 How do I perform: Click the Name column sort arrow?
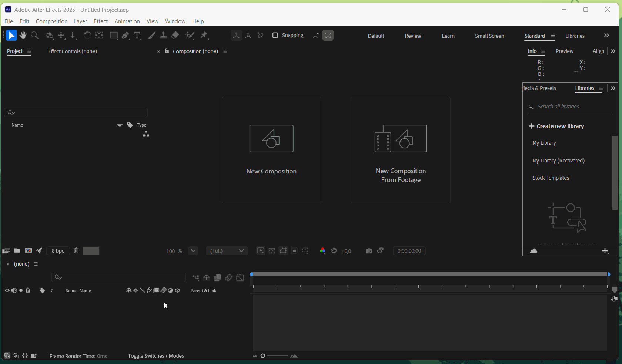(x=120, y=125)
